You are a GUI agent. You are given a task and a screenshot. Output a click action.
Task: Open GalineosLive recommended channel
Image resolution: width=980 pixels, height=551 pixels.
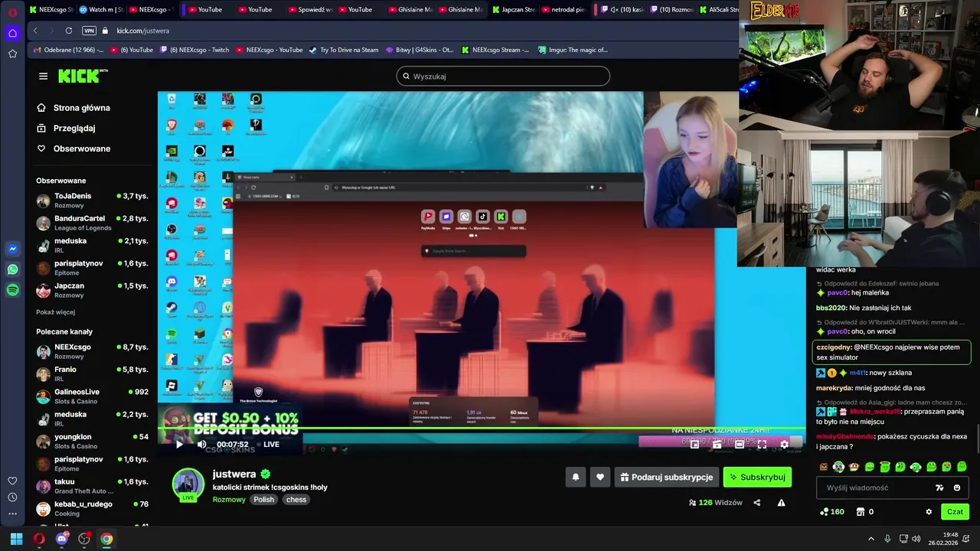92,396
